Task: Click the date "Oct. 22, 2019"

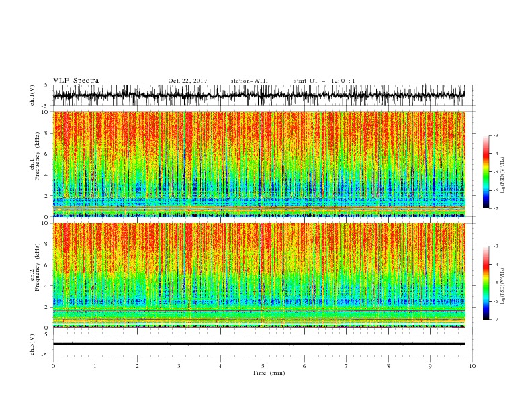Action: click(x=187, y=81)
